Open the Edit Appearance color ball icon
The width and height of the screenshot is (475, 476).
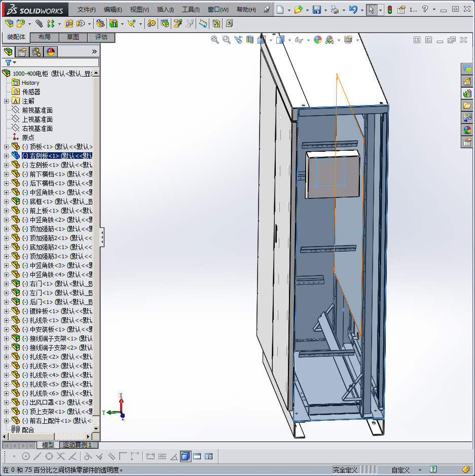[x=317, y=40]
